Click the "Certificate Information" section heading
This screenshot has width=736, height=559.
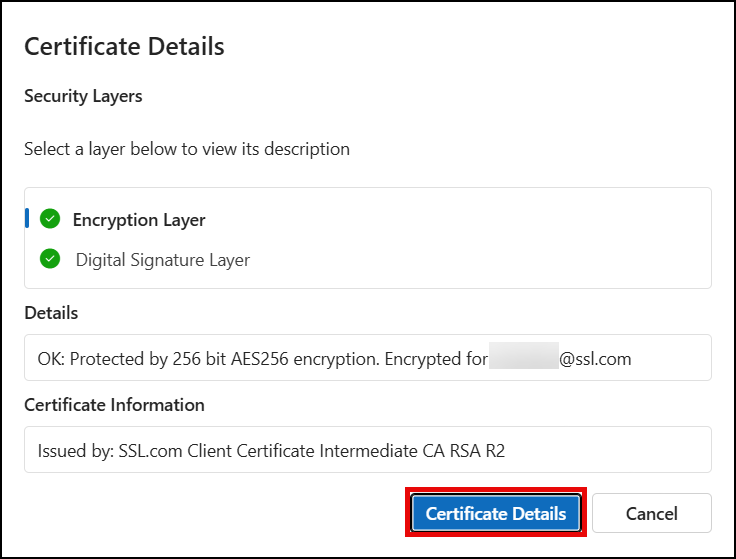click(114, 405)
